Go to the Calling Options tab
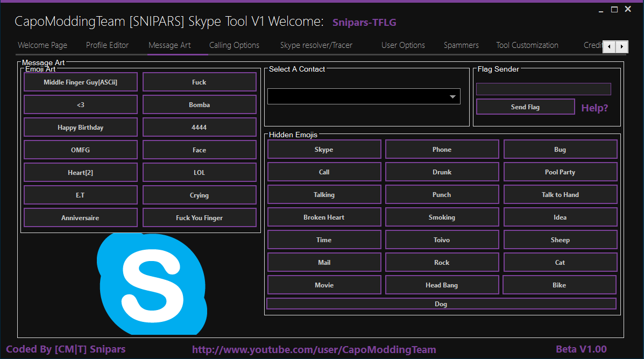This screenshot has width=644, height=359. [234, 45]
